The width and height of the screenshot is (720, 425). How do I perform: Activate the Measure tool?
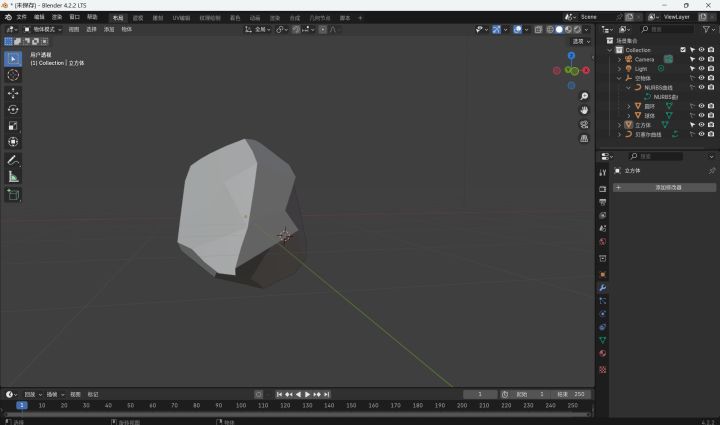[x=13, y=176]
